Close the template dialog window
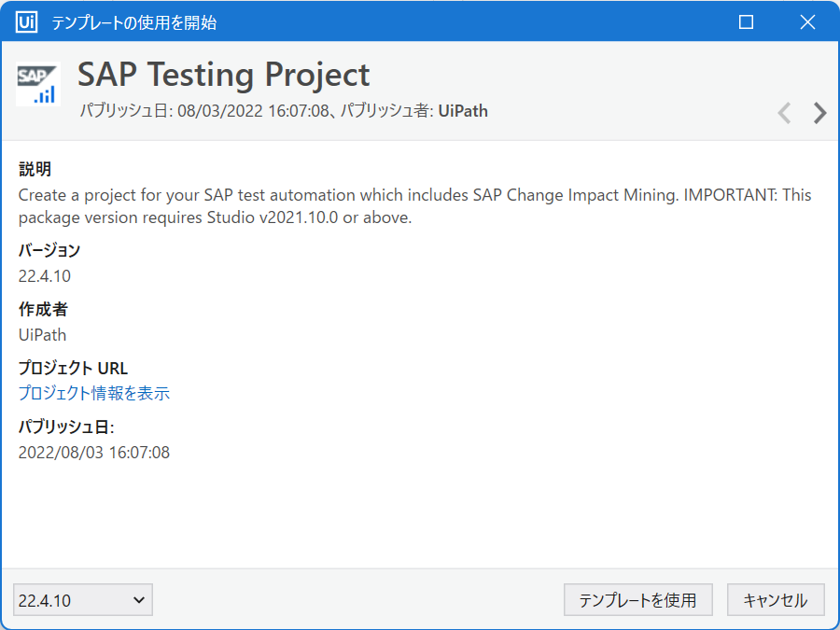The width and height of the screenshot is (840, 630). click(x=807, y=22)
